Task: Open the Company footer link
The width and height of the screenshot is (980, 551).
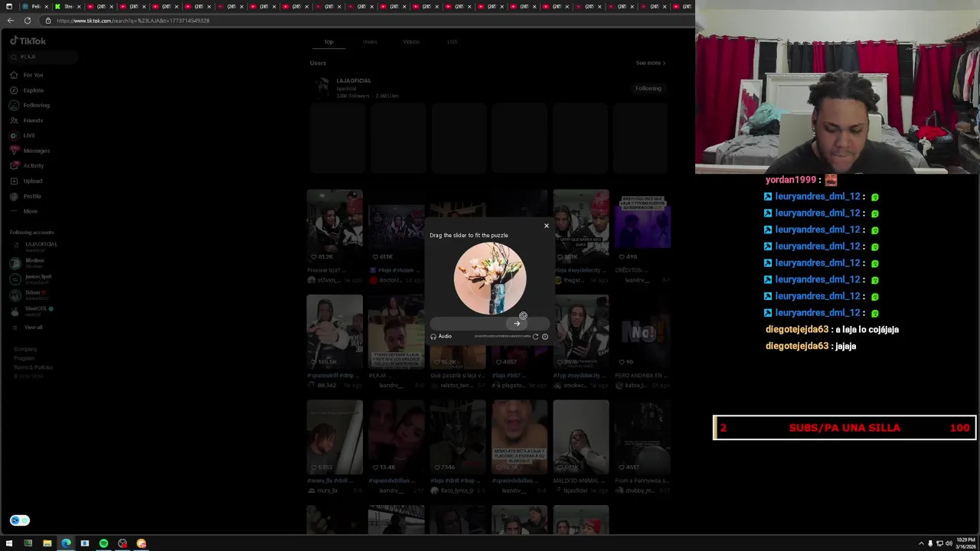Action: click(x=25, y=349)
